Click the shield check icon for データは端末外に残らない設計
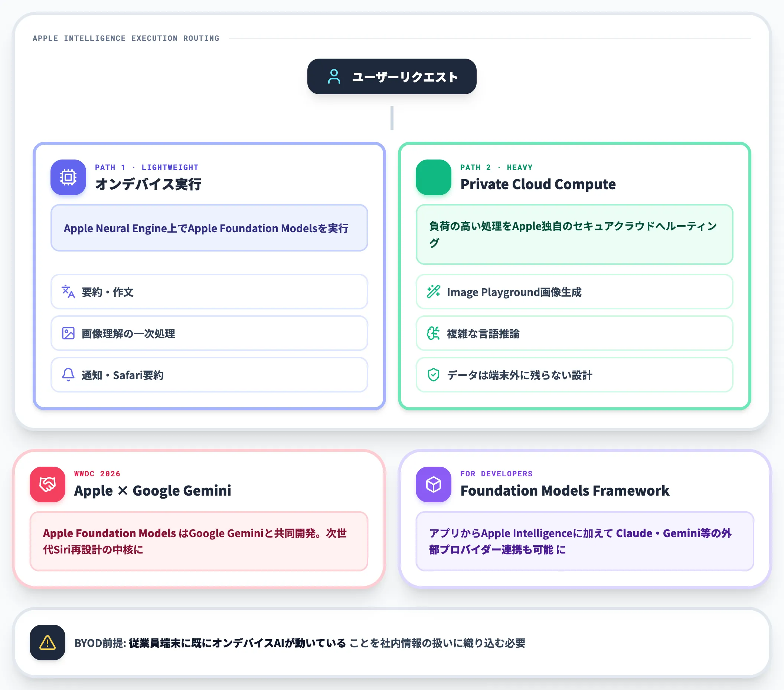Image resolution: width=784 pixels, height=690 pixels. [x=434, y=375]
